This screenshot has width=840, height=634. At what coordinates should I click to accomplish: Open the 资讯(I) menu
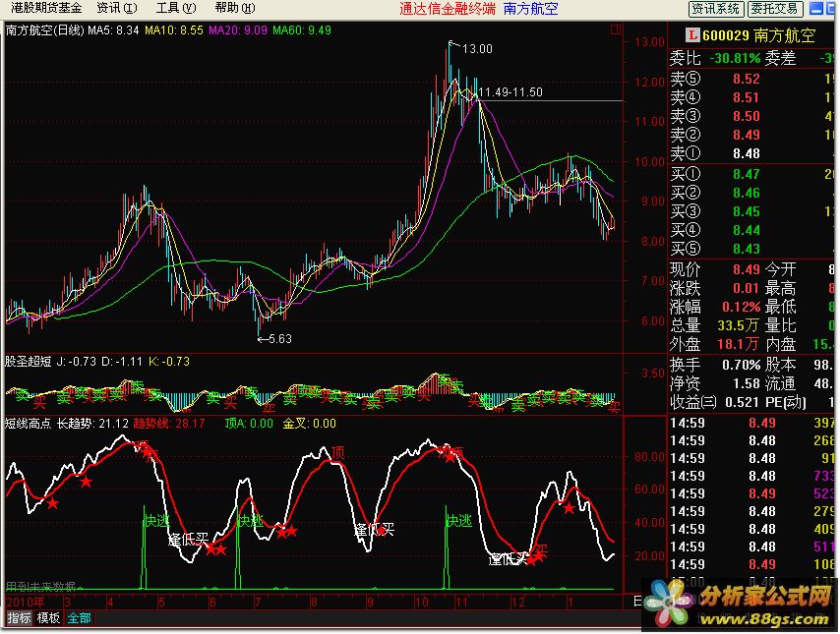tap(117, 8)
